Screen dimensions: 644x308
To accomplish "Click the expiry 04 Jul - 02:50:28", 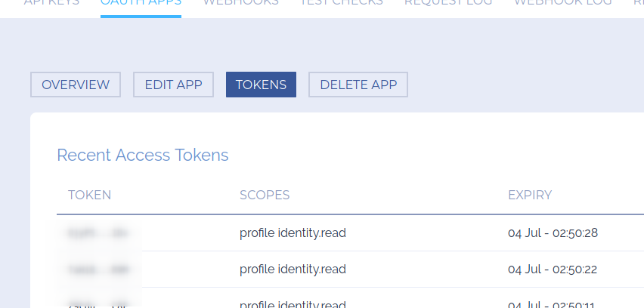I will click(x=553, y=233).
